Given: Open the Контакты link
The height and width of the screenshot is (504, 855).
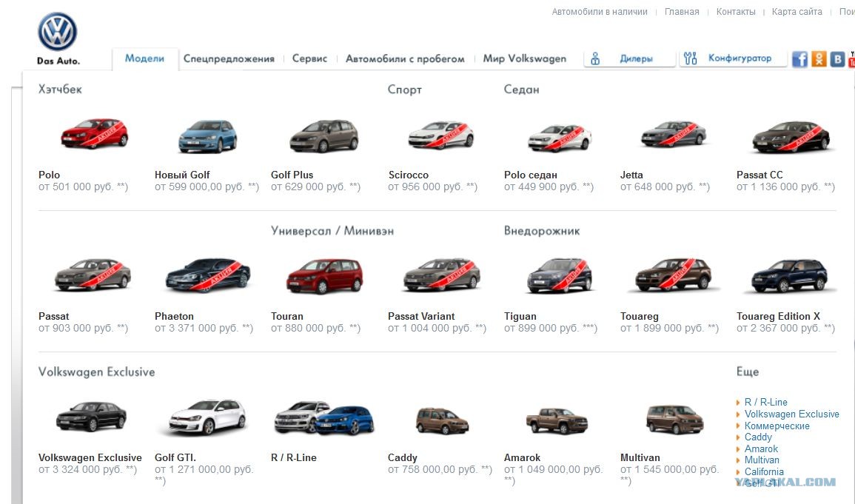Looking at the screenshot, I should tap(736, 11).
